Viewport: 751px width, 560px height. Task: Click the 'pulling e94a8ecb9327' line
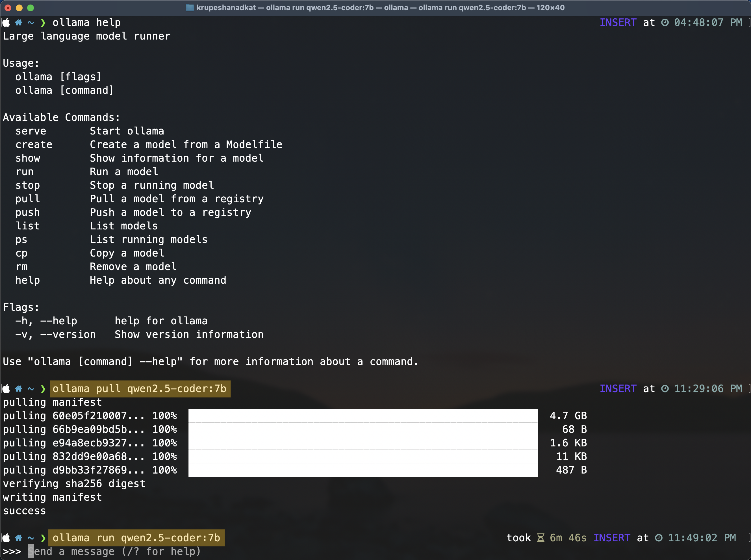(90, 443)
